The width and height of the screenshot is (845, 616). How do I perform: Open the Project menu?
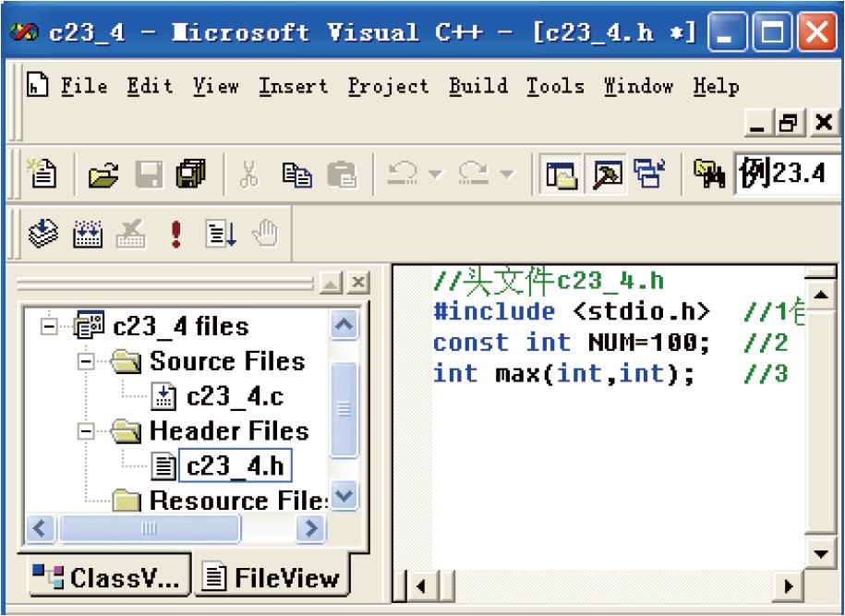[x=388, y=87]
